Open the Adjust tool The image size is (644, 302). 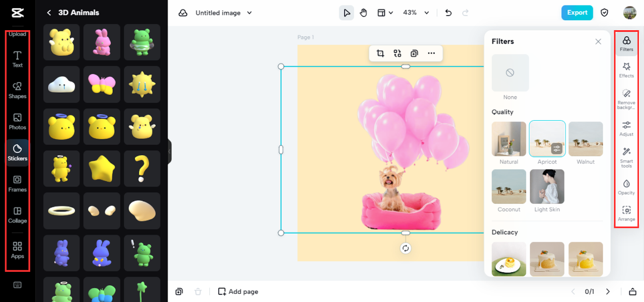626,128
